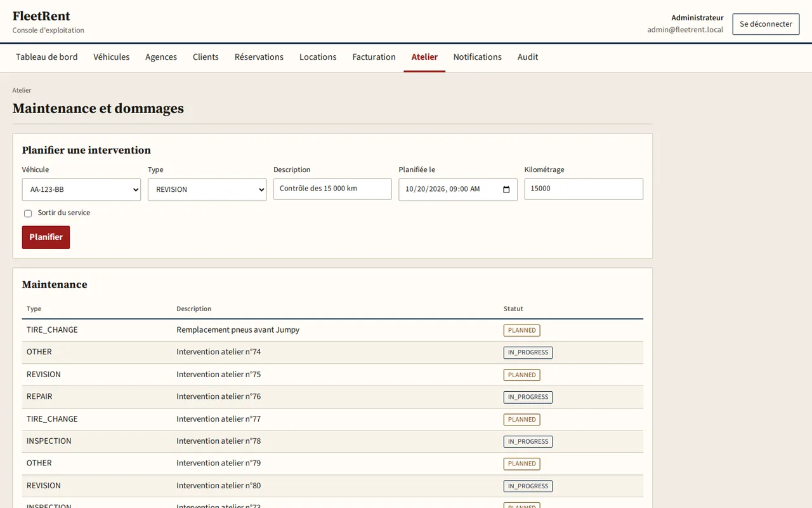Click into the Kilométrage field showing 15000
This screenshot has height=508, width=812.
pos(584,189)
